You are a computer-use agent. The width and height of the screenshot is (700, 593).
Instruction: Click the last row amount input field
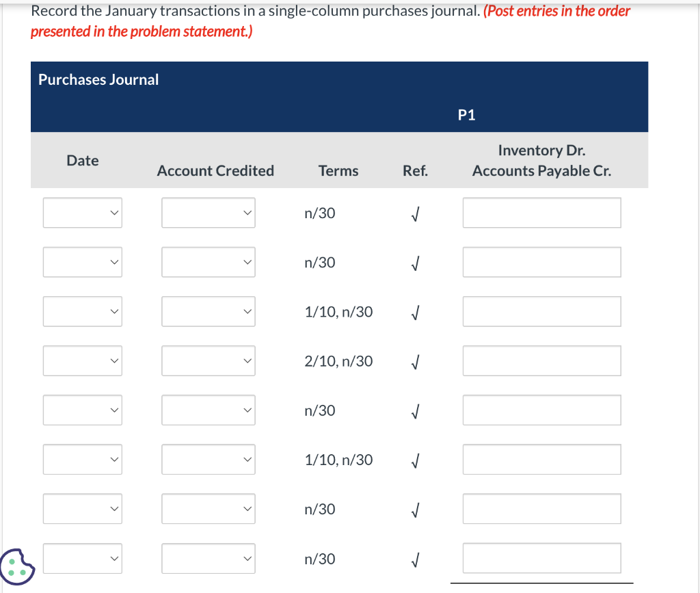click(x=541, y=558)
